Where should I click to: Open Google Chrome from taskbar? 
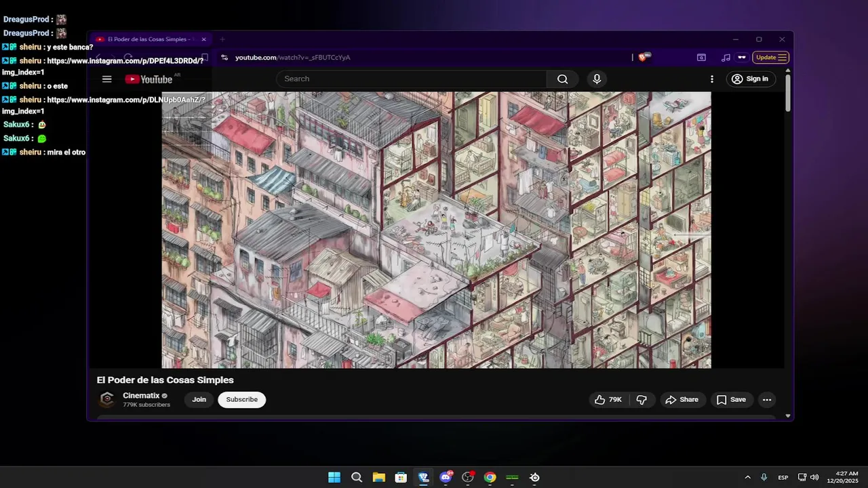[x=490, y=477]
